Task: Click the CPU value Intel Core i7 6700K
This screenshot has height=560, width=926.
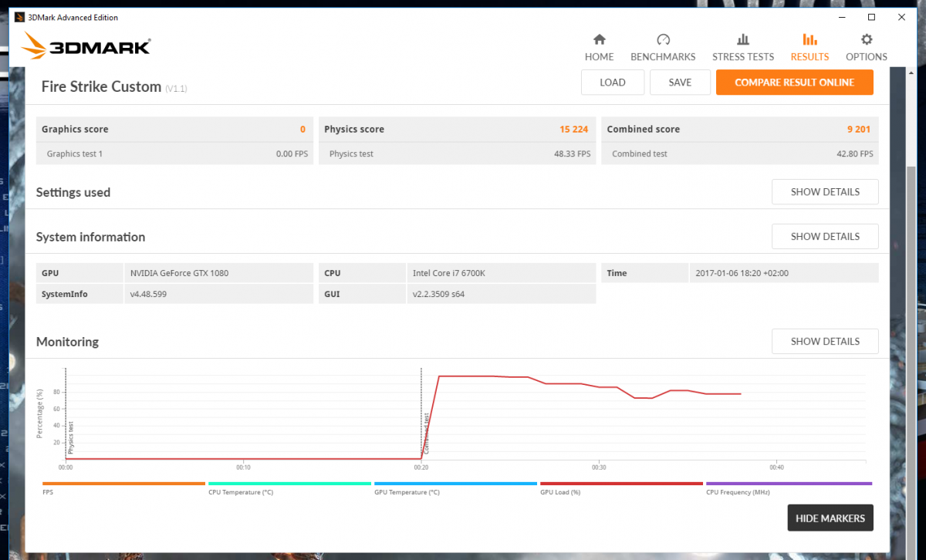Action: pyautogui.click(x=450, y=273)
